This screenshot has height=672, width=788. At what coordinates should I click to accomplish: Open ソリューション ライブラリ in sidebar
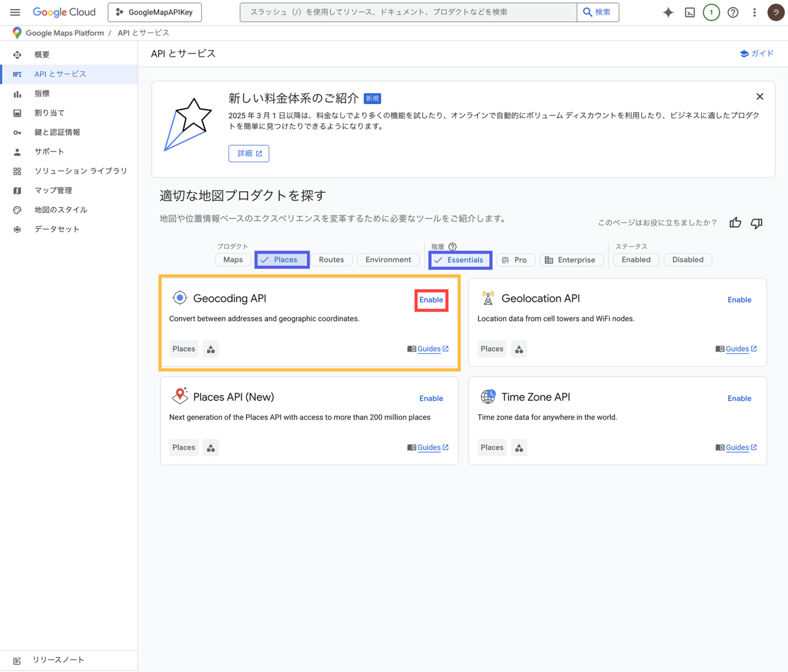click(69, 171)
